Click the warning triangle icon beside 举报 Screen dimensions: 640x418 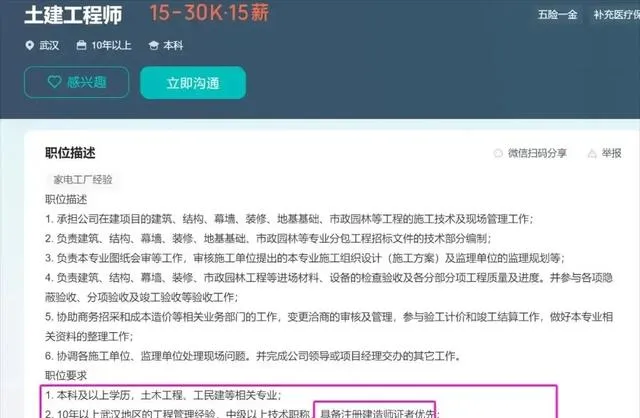point(592,153)
